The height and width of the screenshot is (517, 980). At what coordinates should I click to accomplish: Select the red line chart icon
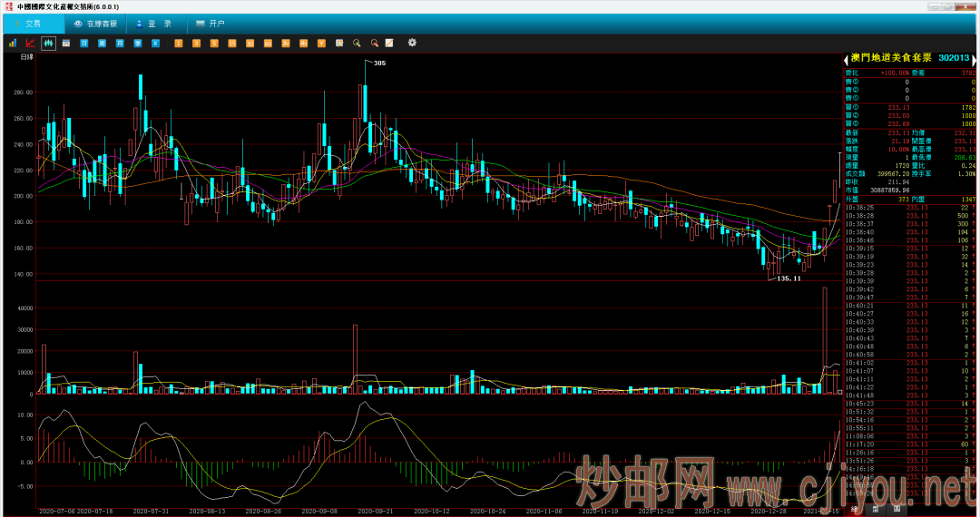coord(30,44)
